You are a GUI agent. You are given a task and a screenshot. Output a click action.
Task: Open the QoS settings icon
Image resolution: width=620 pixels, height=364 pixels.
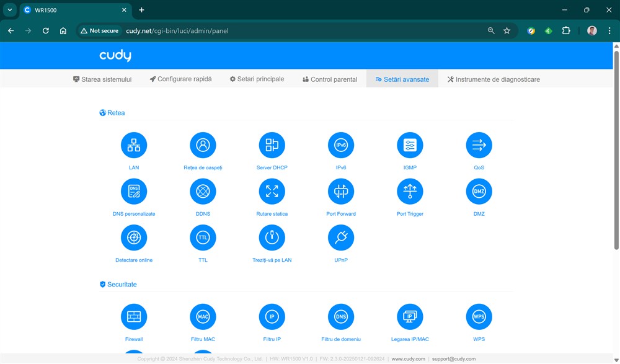(479, 146)
